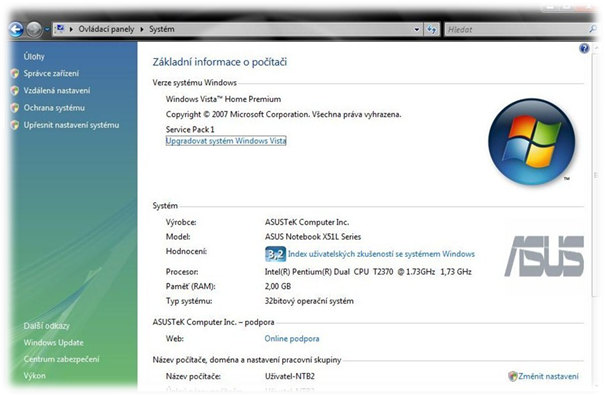Click ASUS Notebook X51L Series model value
The height and width of the screenshot is (396, 605).
click(313, 237)
